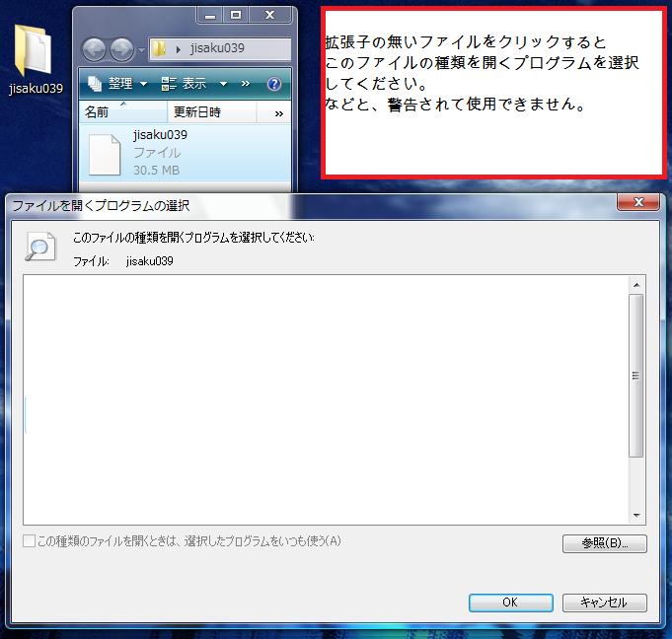This screenshot has height=639, width=672.
Task: Sort by 更新日時 column header
Action: pyautogui.click(x=212, y=112)
